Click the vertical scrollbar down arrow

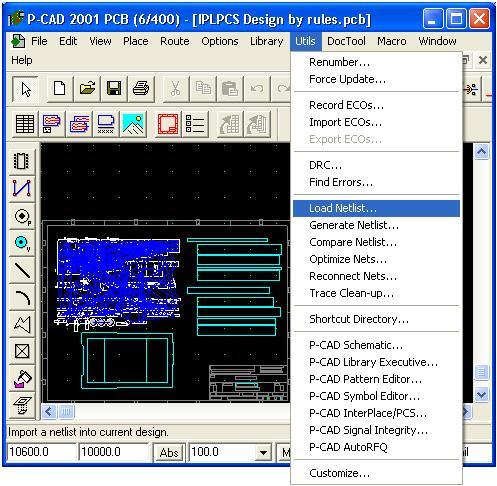tap(481, 395)
